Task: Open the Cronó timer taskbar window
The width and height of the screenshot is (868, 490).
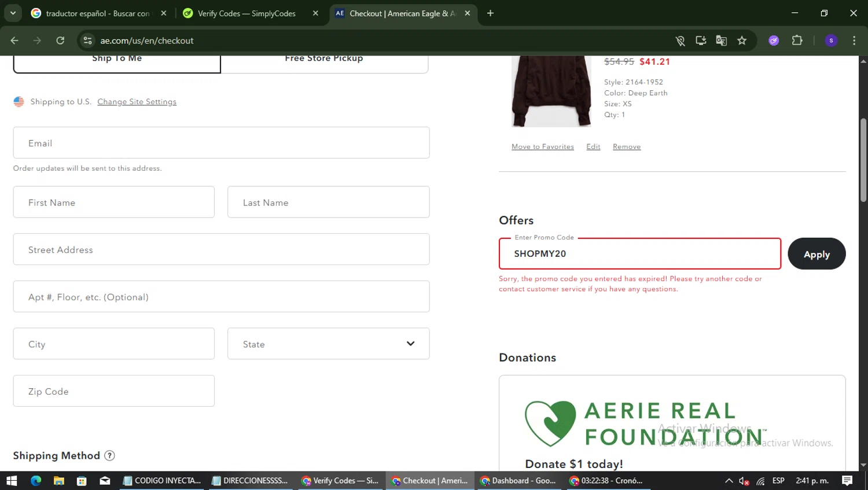Action: click(607, 481)
